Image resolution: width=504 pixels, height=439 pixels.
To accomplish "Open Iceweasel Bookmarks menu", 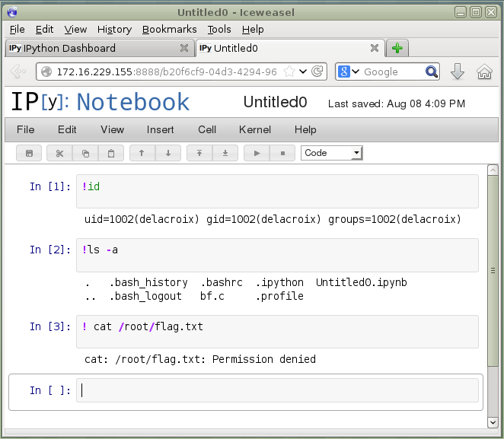I will click(x=169, y=30).
